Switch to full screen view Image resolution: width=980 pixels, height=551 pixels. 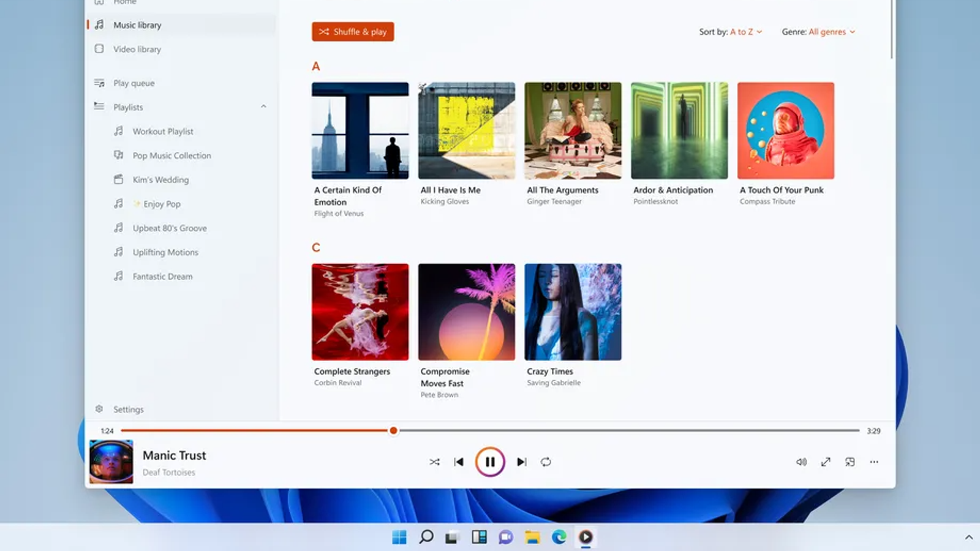pyautogui.click(x=826, y=462)
